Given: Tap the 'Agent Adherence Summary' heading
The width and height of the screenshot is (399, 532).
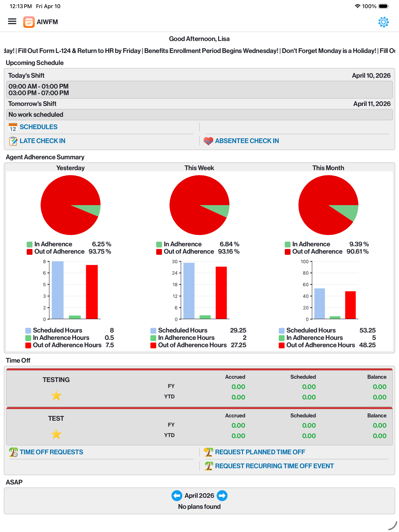Looking at the screenshot, I should coord(45,157).
